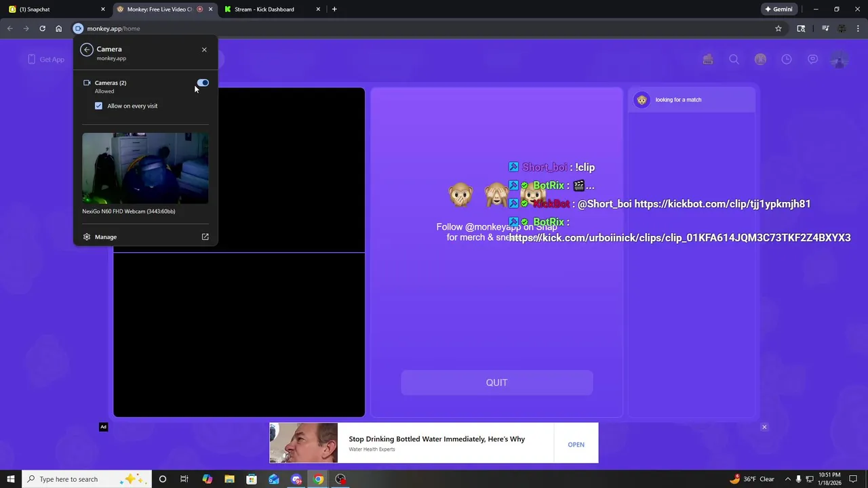Open Gemini in Chrome
Screen dimensions: 868x488
778,9
